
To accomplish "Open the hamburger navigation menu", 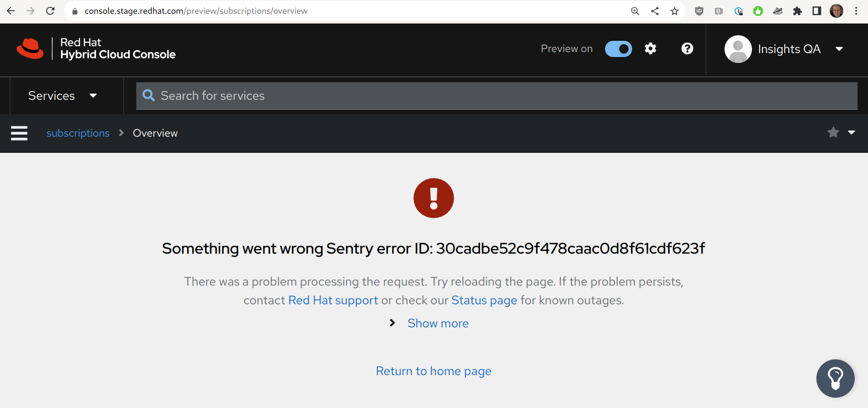I will pyautogui.click(x=19, y=133).
